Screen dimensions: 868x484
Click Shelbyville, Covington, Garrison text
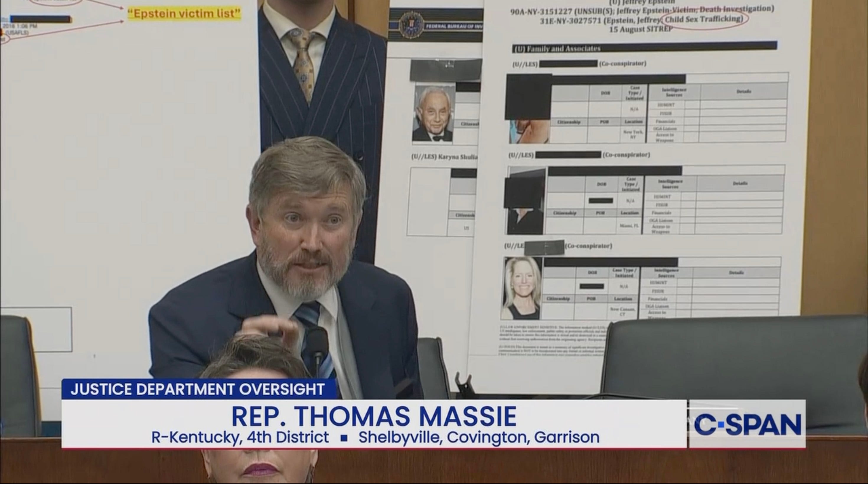point(479,437)
